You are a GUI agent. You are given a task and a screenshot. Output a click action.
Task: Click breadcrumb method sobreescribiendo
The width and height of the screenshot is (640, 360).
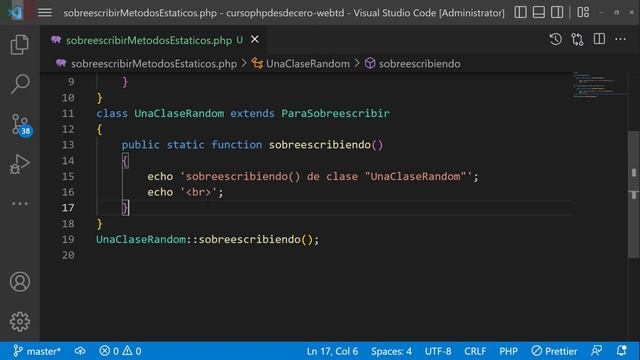point(419,64)
